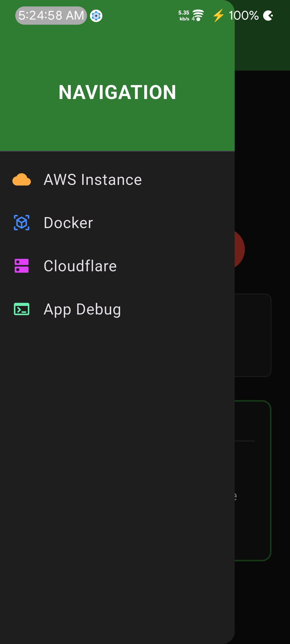Tap the 5:24:58 AM clock pill
Viewport: 290px width, 644px height.
[x=51, y=16]
